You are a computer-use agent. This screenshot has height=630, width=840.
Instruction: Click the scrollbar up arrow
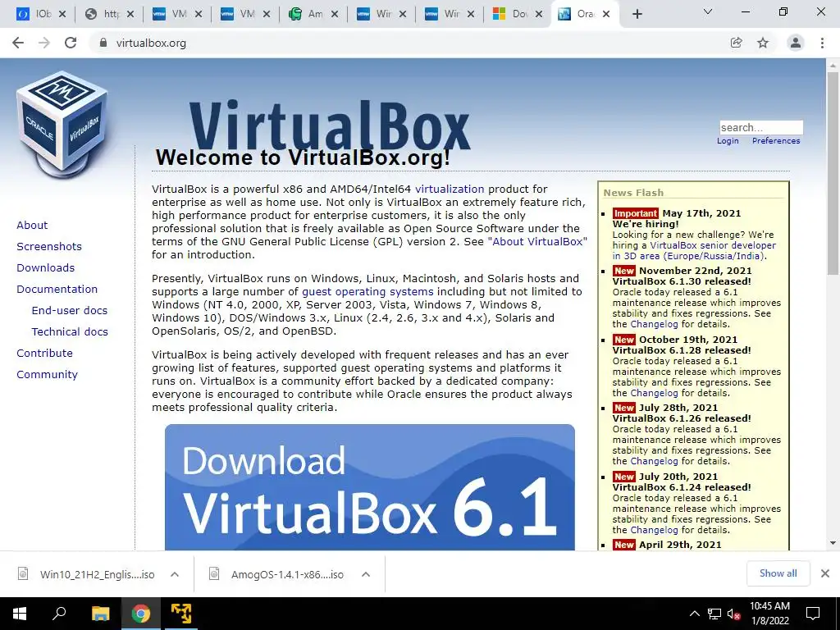pyautogui.click(x=833, y=65)
